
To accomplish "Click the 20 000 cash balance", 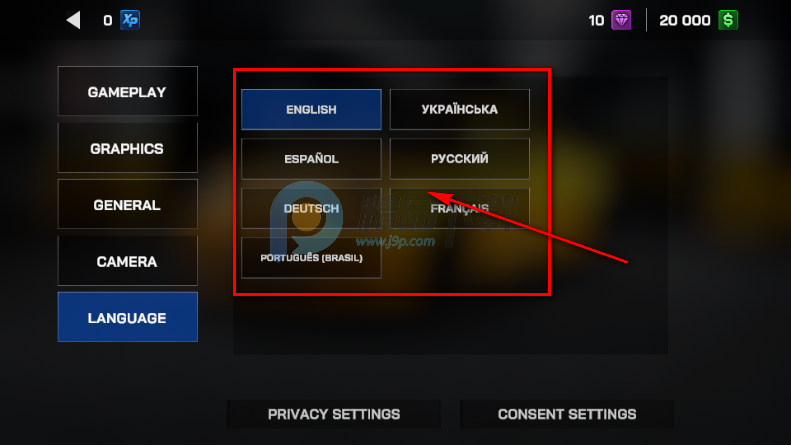I will [x=685, y=21].
